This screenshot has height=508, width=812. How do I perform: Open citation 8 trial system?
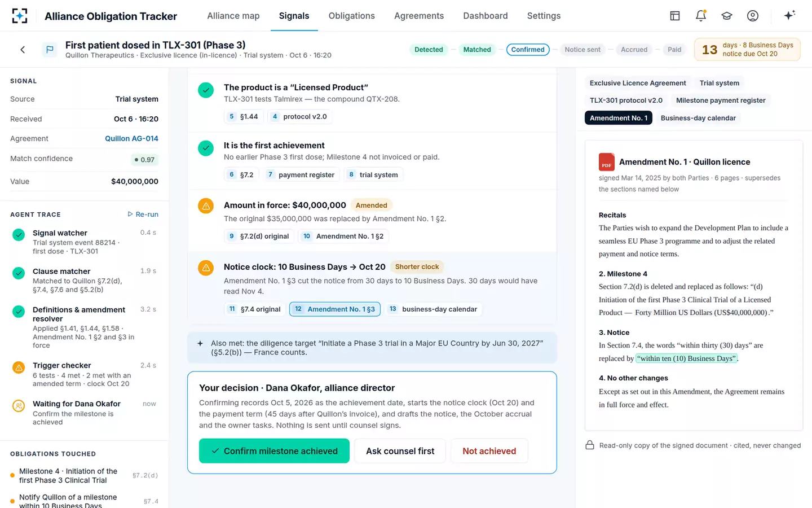[373, 175]
